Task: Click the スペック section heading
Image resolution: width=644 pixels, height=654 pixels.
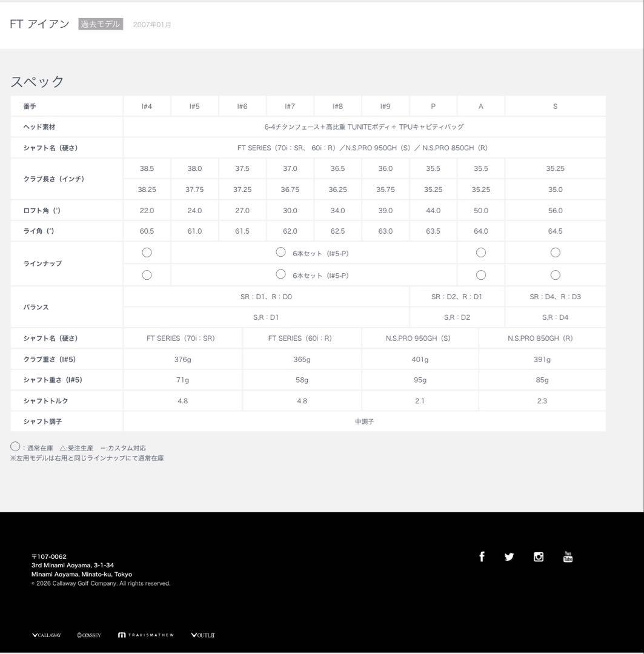Action: pos(37,82)
